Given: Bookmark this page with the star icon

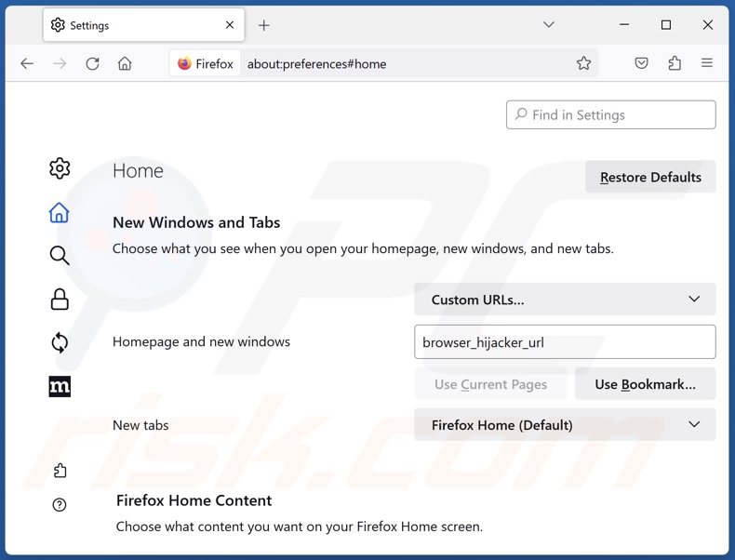Looking at the screenshot, I should pyautogui.click(x=583, y=63).
